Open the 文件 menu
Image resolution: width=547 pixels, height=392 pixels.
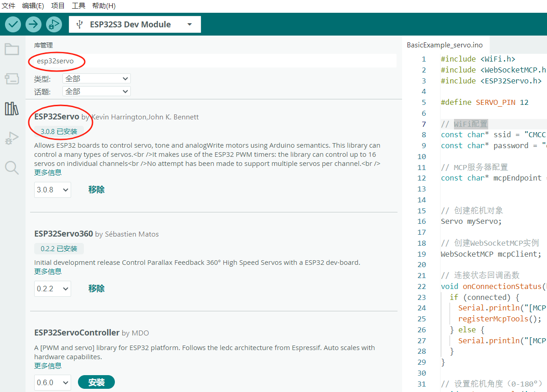coord(9,6)
